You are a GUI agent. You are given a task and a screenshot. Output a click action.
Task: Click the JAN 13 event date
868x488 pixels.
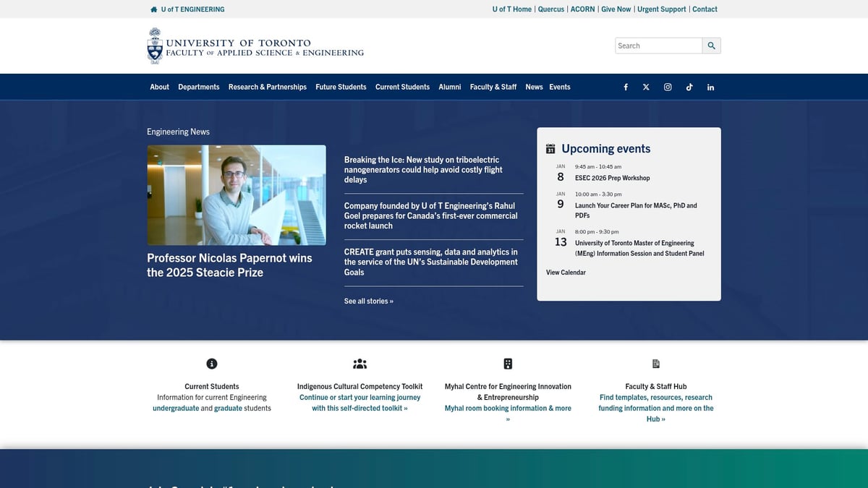point(561,239)
